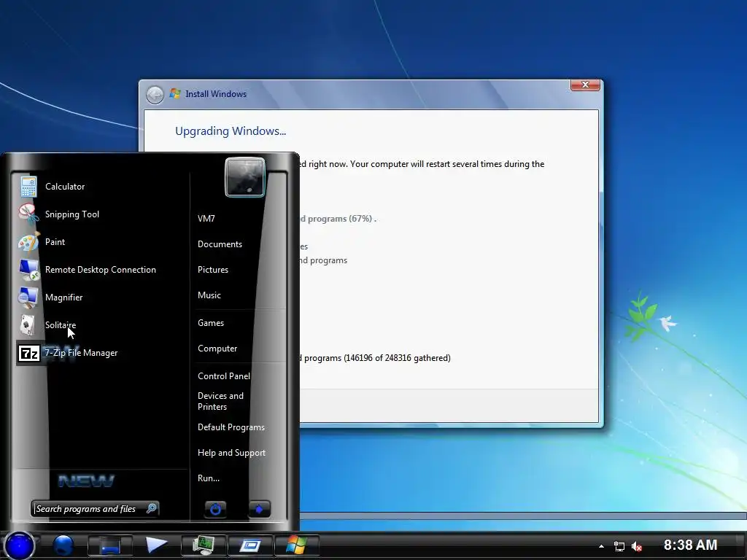Image resolution: width=747 pixels, height=560 pixels.
Task: Click back arrow in Install Windows window
Action: (x=155, y=95)
